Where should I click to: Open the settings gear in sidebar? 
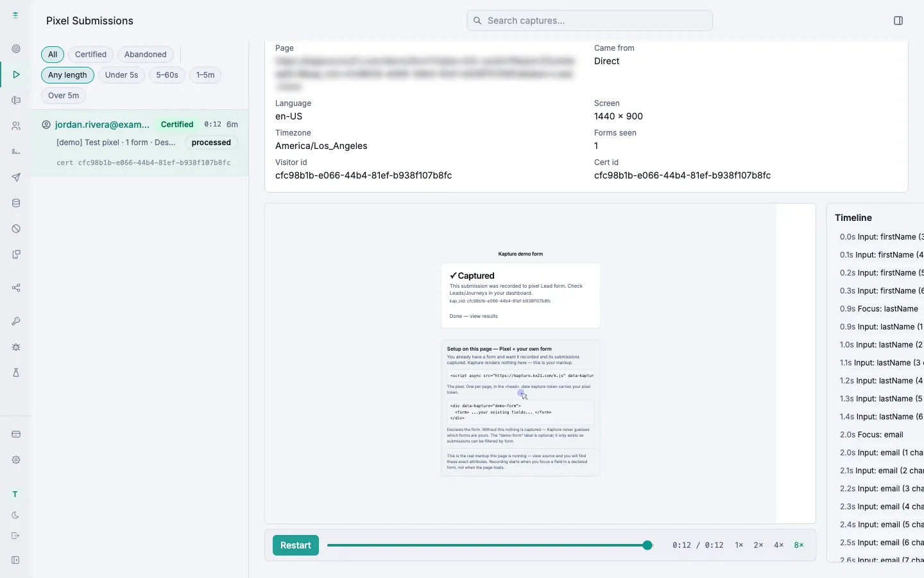point(16,460)
